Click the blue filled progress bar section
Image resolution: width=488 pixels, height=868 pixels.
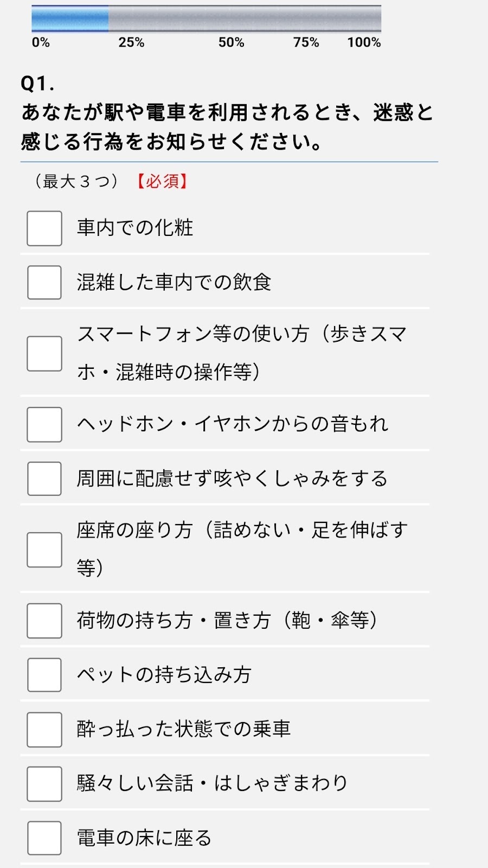(x=70, y=19)
